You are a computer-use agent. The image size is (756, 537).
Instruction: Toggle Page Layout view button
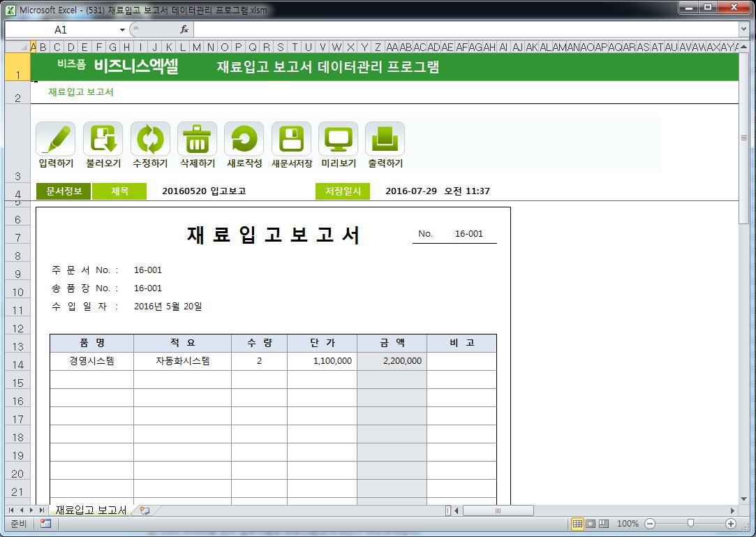click(591, 524)
